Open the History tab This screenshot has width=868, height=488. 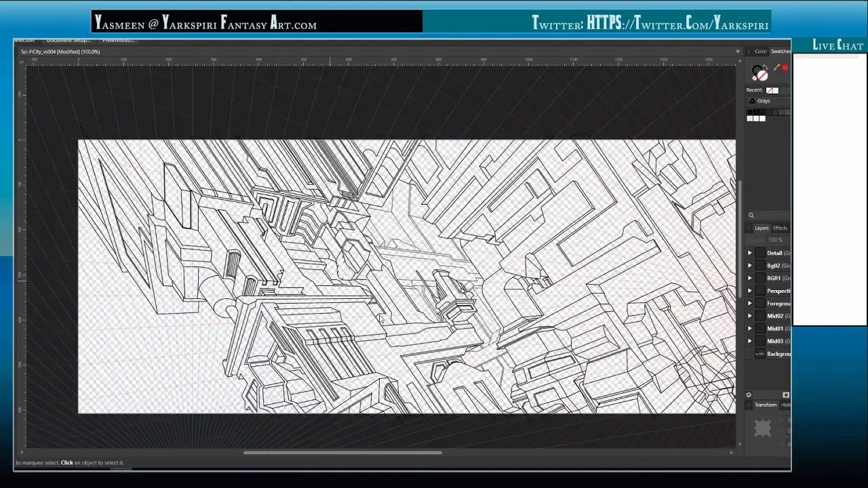(x=785, y=405)
